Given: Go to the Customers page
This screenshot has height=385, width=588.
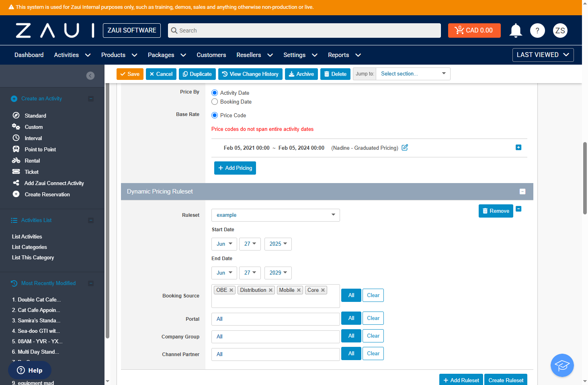Looking at the screenshot, I should tap(211, 55).
